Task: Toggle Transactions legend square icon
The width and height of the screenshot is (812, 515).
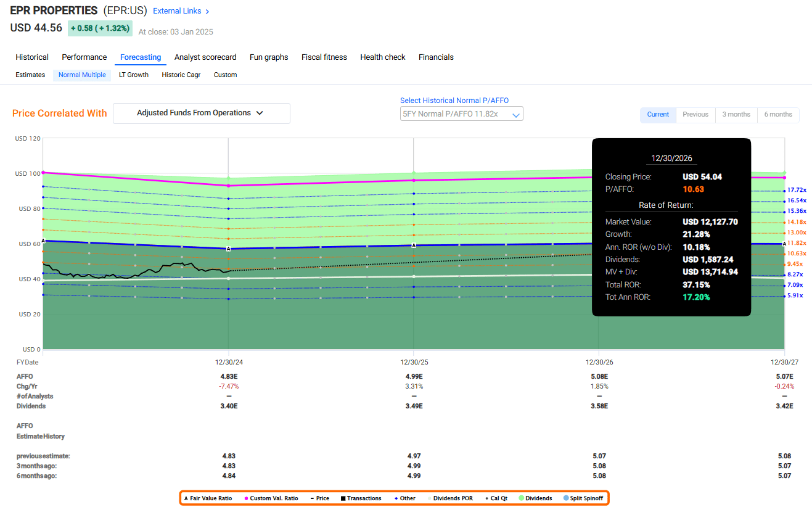Action: (343, 498)
